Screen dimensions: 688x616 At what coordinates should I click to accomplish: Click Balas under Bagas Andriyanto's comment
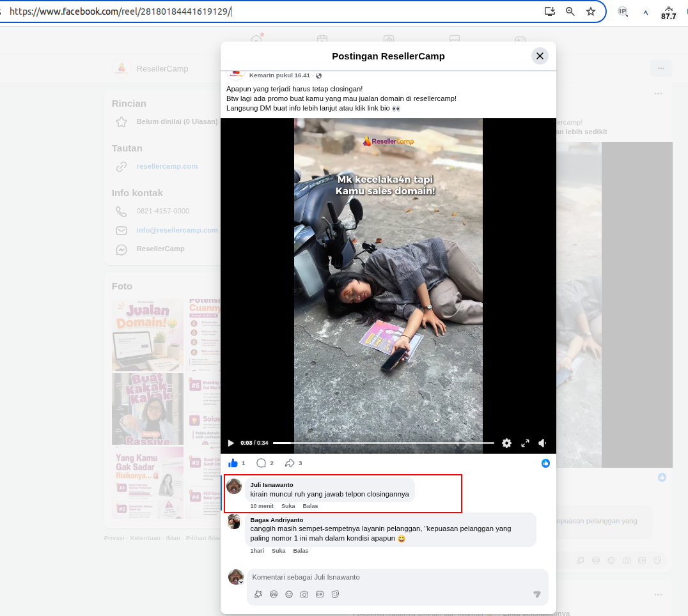(x=301, y=551)
